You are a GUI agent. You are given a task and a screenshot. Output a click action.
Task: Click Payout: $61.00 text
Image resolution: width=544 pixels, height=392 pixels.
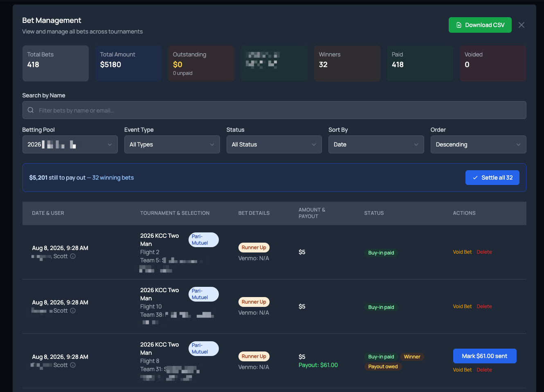pyautogui.click(x=318, y=365)
